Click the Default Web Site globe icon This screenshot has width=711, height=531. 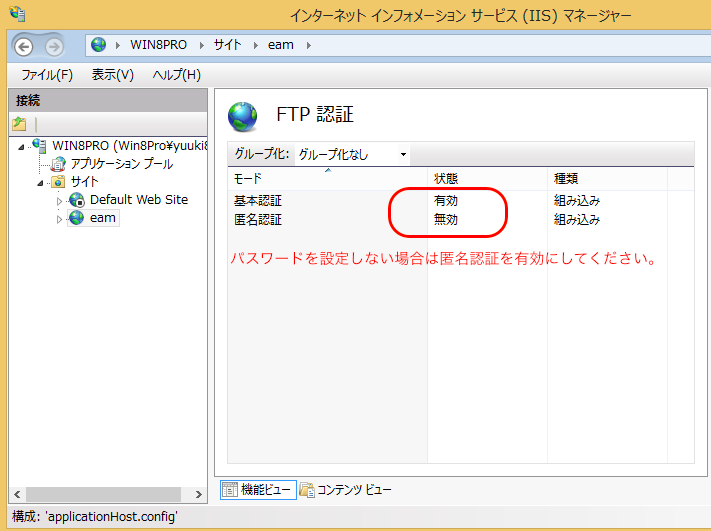[77, 200]
